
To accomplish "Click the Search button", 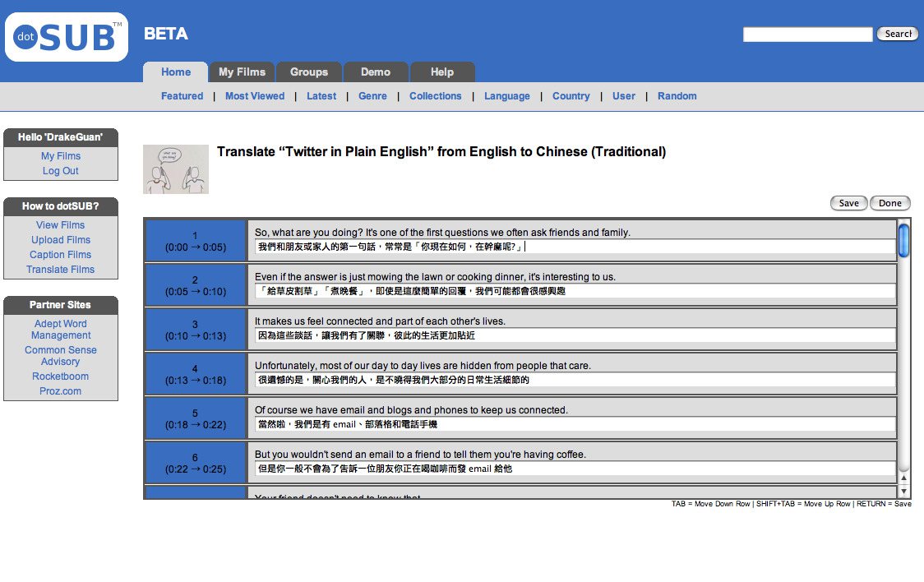I will [898, 35].
